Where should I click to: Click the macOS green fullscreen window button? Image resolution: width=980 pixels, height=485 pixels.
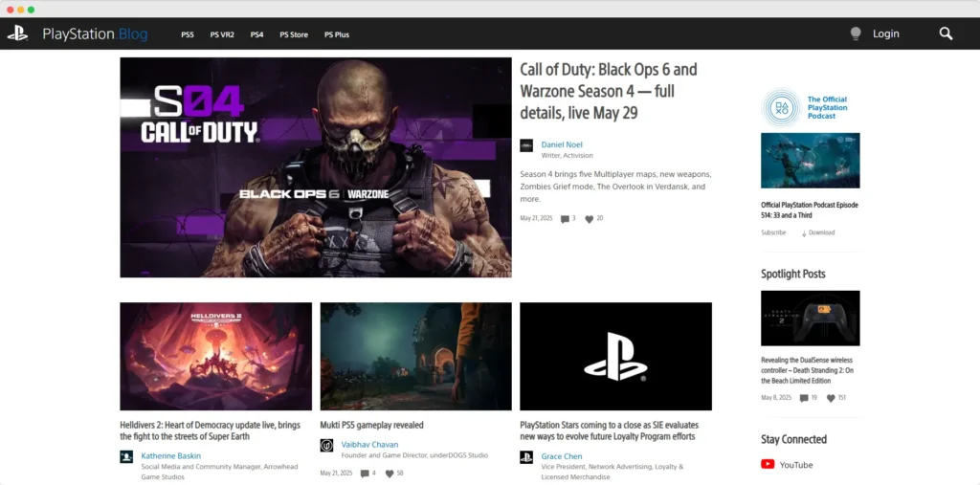point(32,10)
